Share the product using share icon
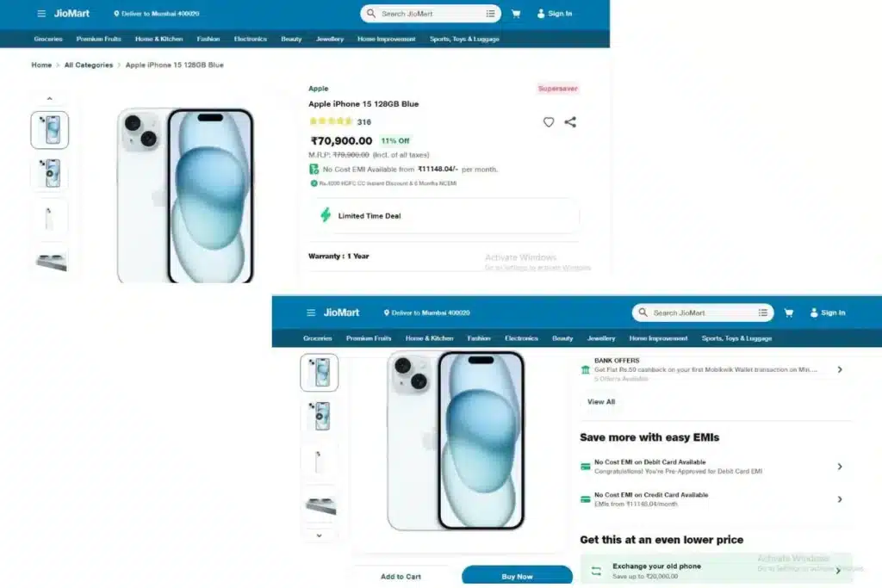The height and width of the screenshot is (588, 882). 570,122
